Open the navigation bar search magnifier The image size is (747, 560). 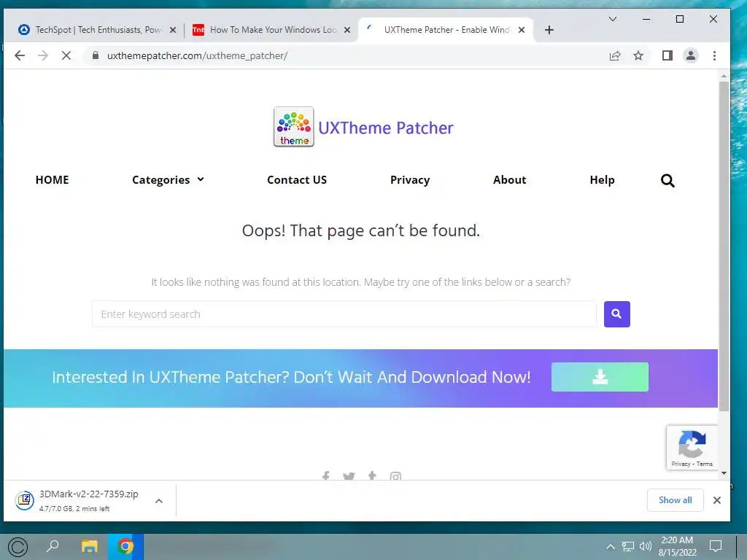[x=667, y=181]
